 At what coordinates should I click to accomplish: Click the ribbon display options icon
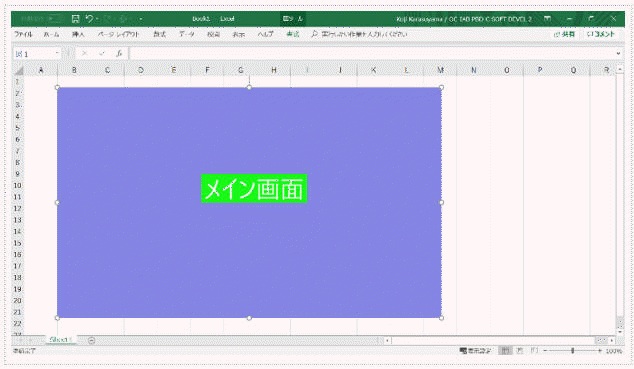pos(547,19)
